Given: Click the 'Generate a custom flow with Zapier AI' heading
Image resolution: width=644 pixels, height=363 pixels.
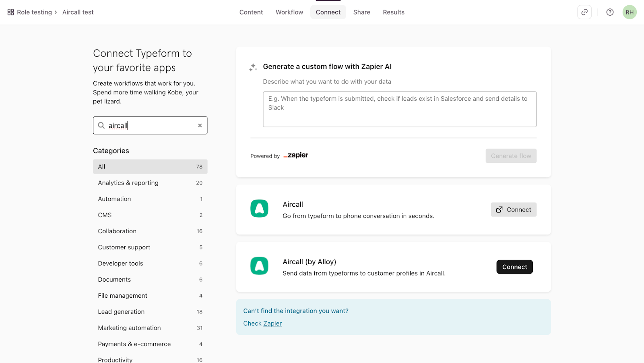Looking at the screenshot, I should pos(327,66).
